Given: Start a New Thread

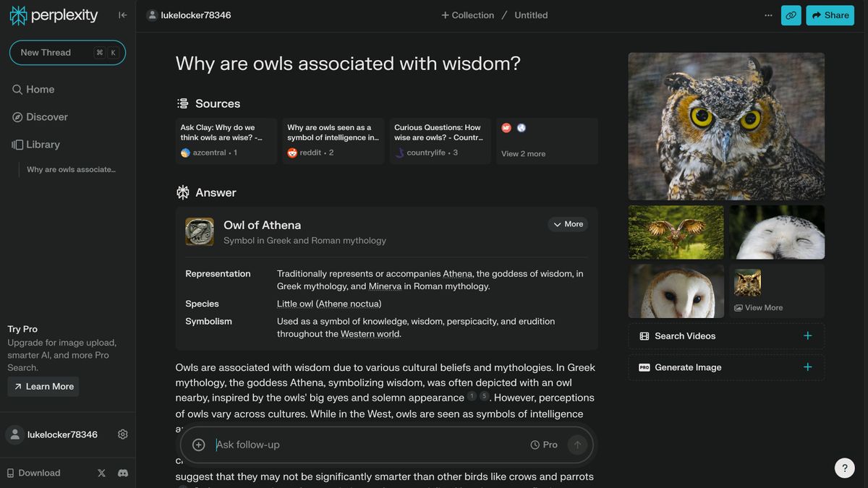Looking at the screenshot, I should point(67,53).
